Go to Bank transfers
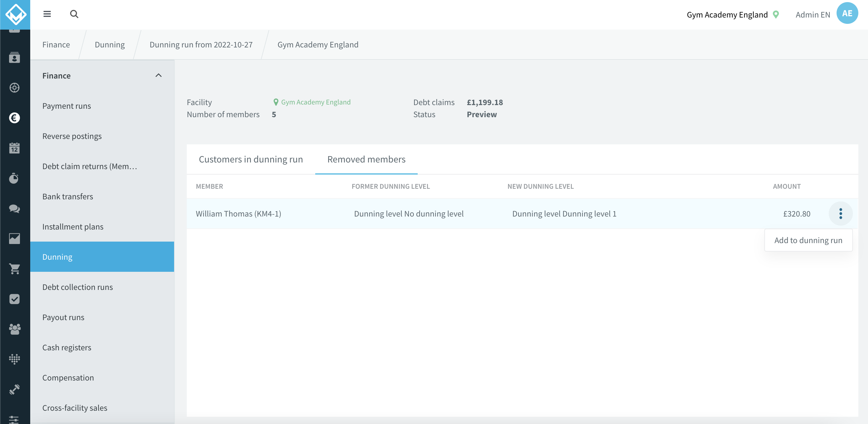 (x=102, y=196)
